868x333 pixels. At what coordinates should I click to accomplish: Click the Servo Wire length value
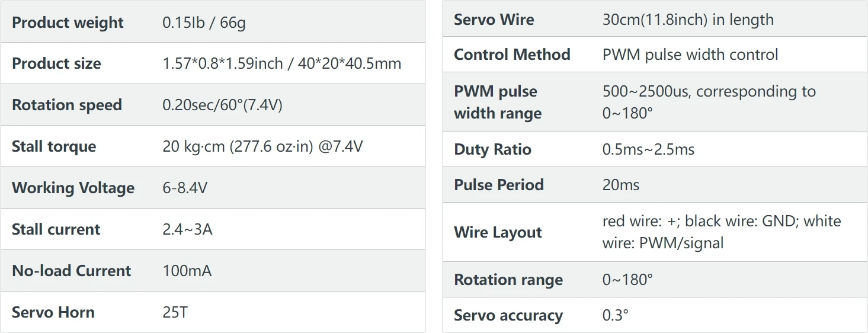point(688,20)
